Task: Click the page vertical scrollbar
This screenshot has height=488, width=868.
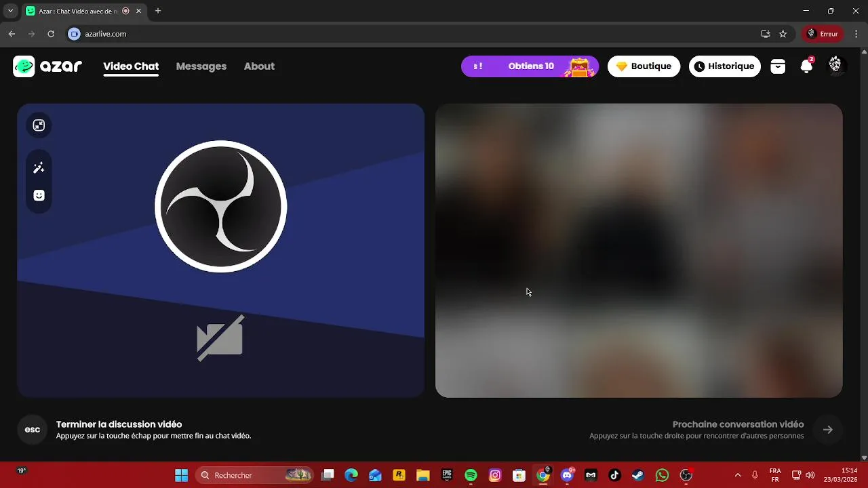Action: (x=863, y=254)
